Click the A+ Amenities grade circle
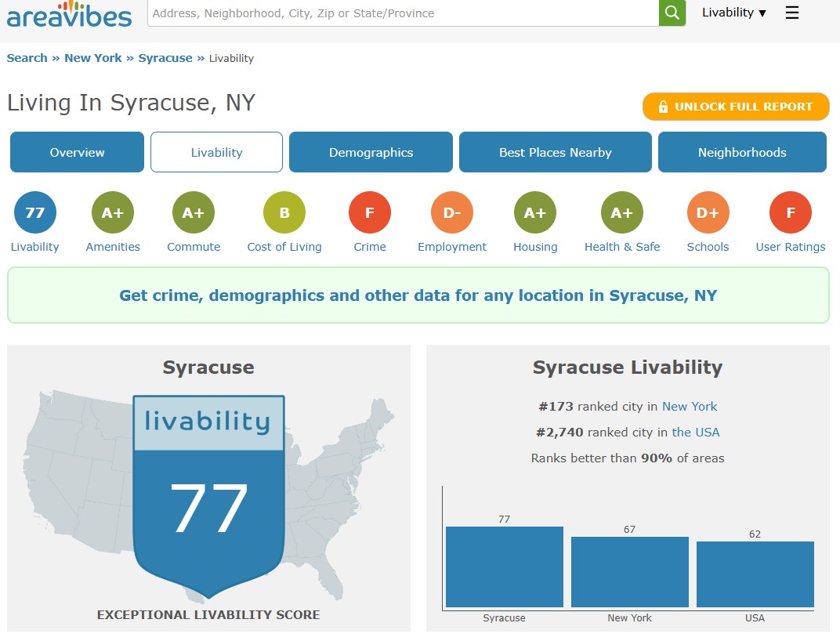Viewport: 840px width, 641px height. (113, 212)
